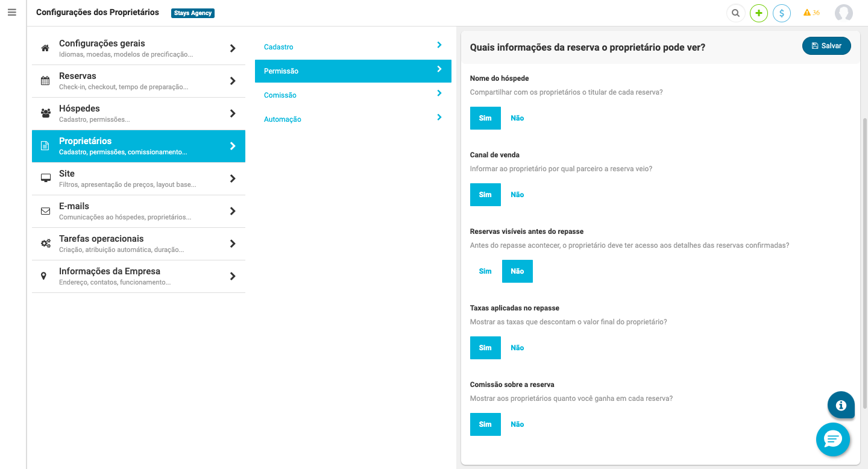Open the warning alerts showing 36
This screenshot has width=868, height=469.
coord(811,13)
